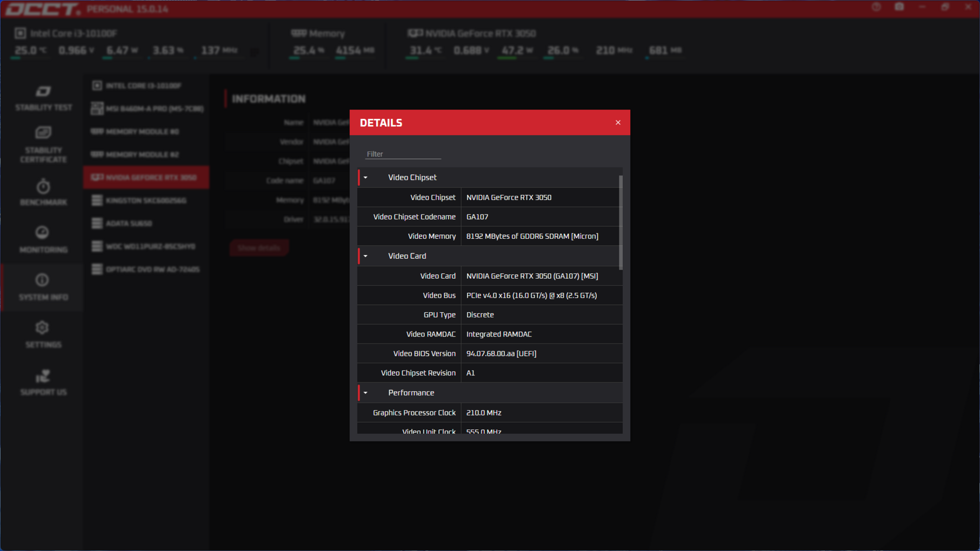Select the Kingston SKC600256G drive entry
980x551 pixels.
(146, 200)
